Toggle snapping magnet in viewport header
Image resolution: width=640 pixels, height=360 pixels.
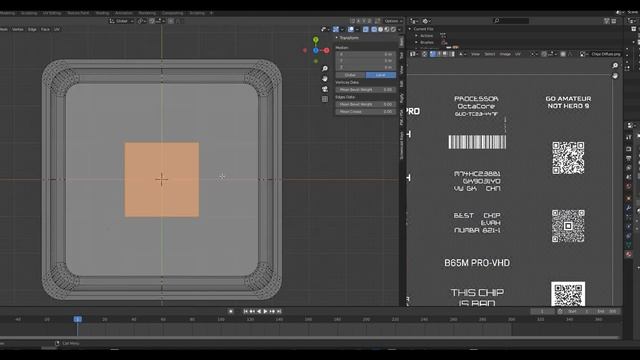(152, 21)
